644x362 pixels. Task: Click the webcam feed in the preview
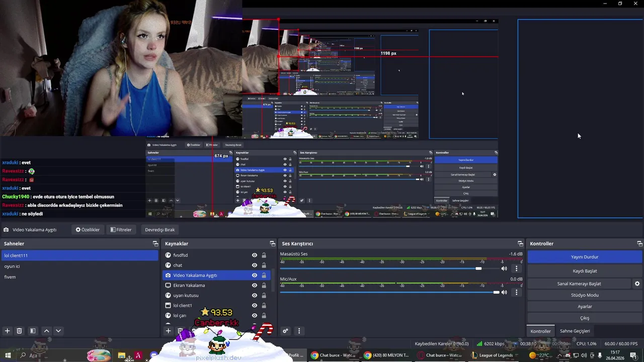121,68
